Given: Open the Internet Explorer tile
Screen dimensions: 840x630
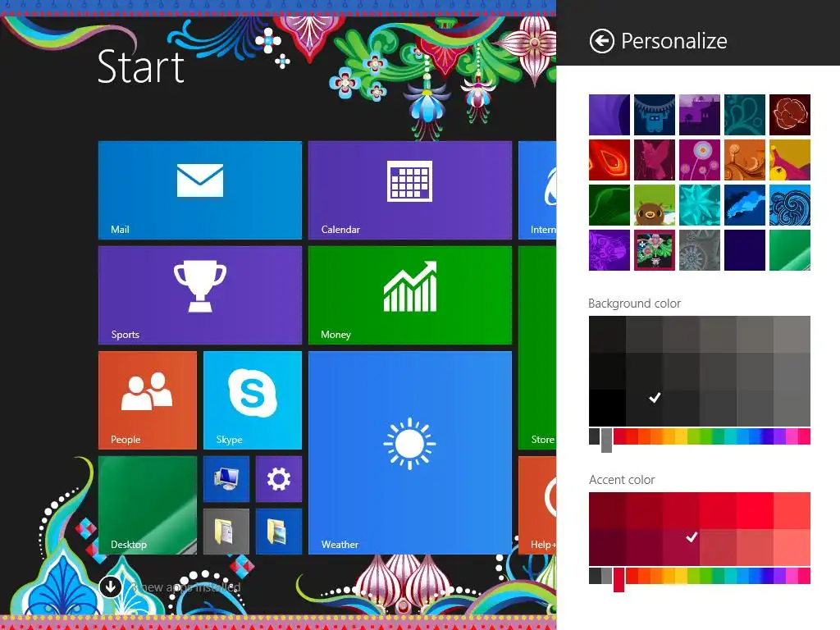Looking at the screenshot, I should click(x=537, y=190).
